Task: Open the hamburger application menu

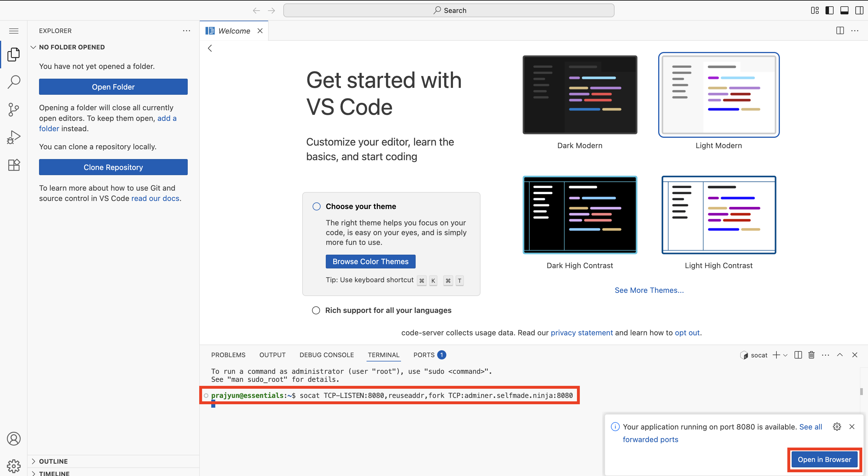Action: [x=13, y=31]
